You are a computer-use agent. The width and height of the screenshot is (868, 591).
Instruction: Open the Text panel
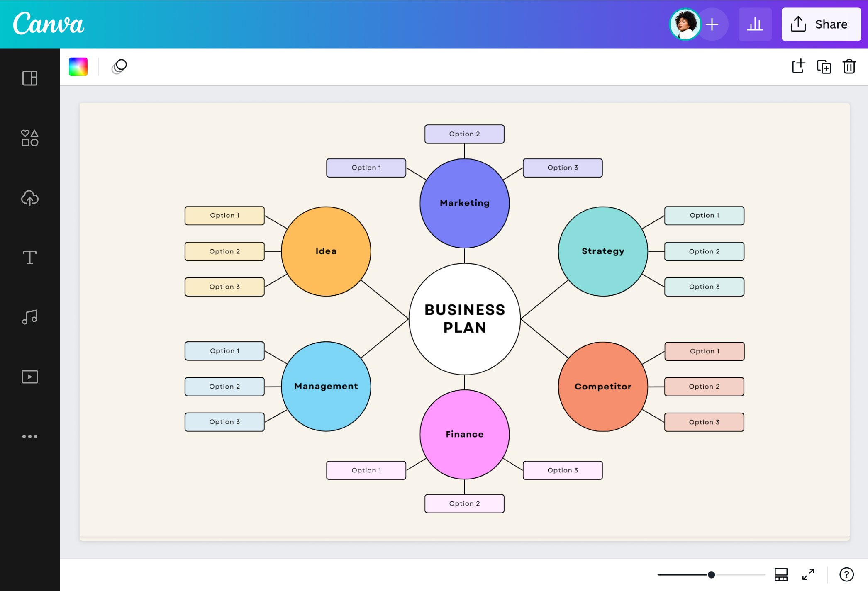pyautogui.click(x=29, y=258)
